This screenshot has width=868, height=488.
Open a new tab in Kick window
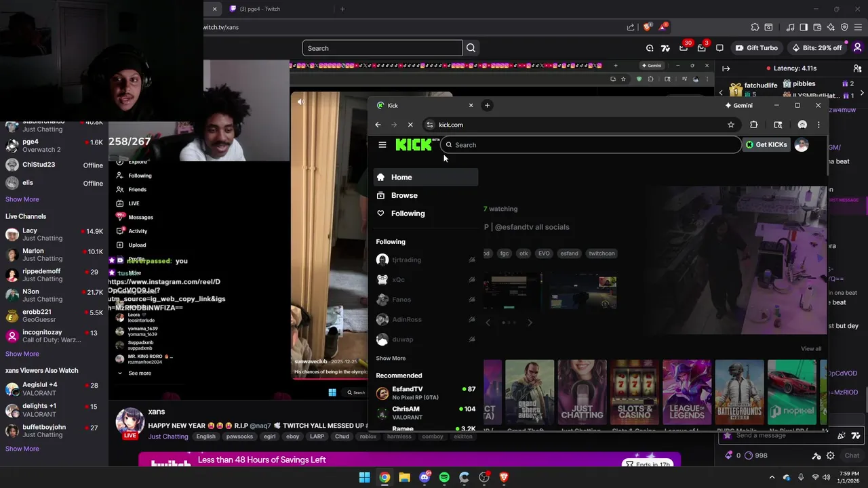pos(487,105)
